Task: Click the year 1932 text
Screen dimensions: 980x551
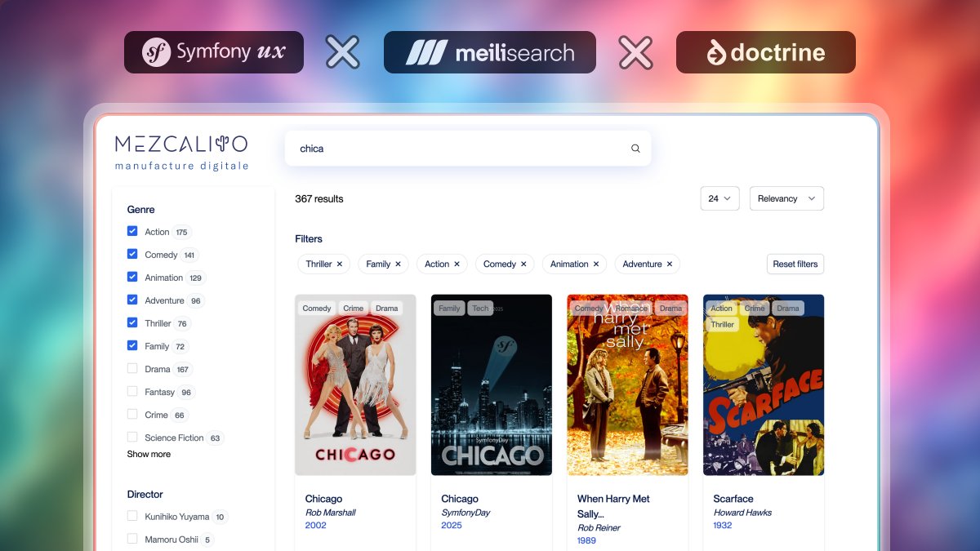Action: [723, 525]
